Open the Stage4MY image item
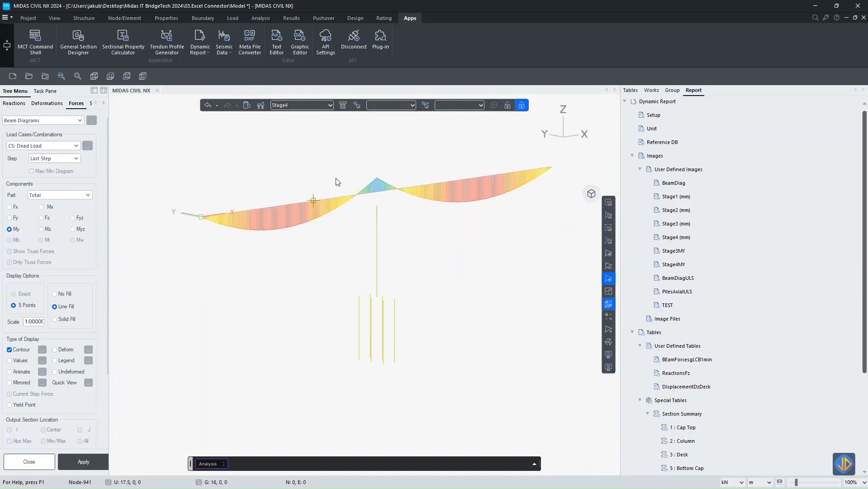 click(x=673, y=264)
